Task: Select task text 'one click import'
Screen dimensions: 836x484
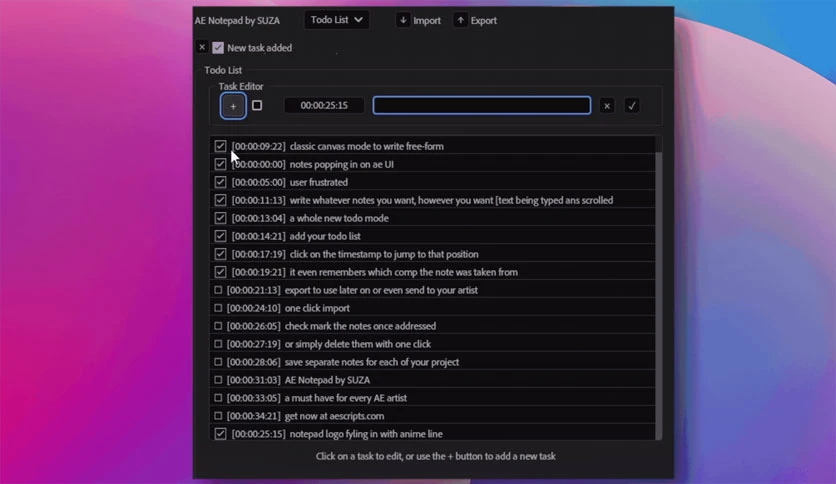Action: point(317,308)
